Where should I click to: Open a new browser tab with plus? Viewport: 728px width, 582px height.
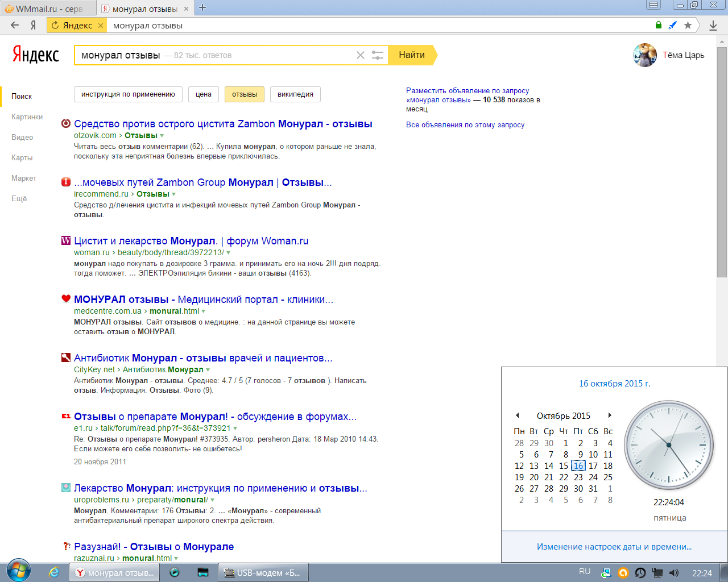[x=202, y=8]
